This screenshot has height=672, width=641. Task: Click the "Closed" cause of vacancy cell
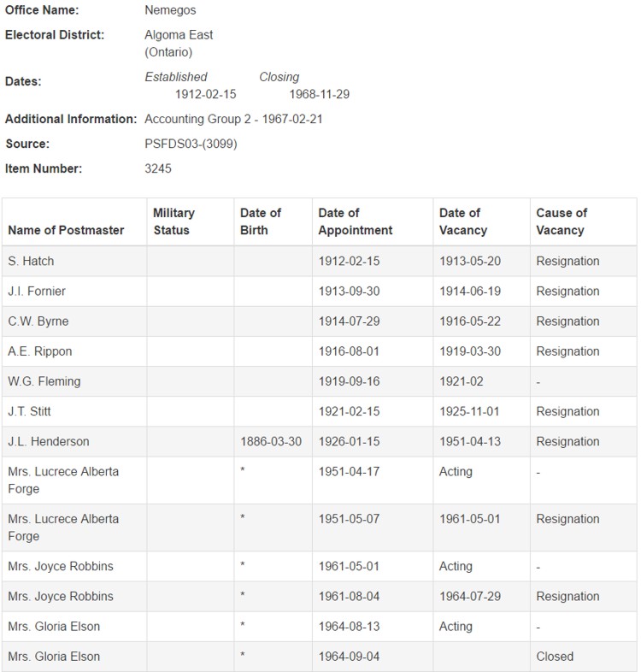pos(555,657)
